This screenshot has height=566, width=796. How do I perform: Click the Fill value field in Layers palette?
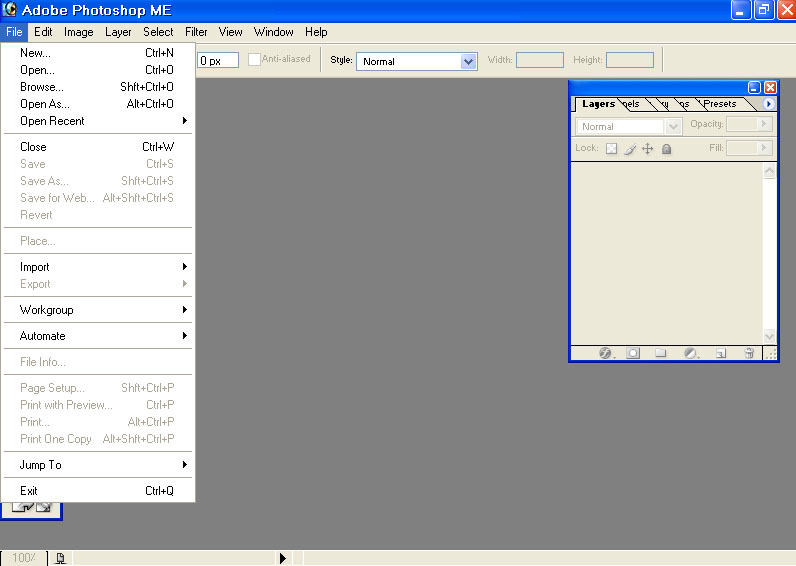742,148
